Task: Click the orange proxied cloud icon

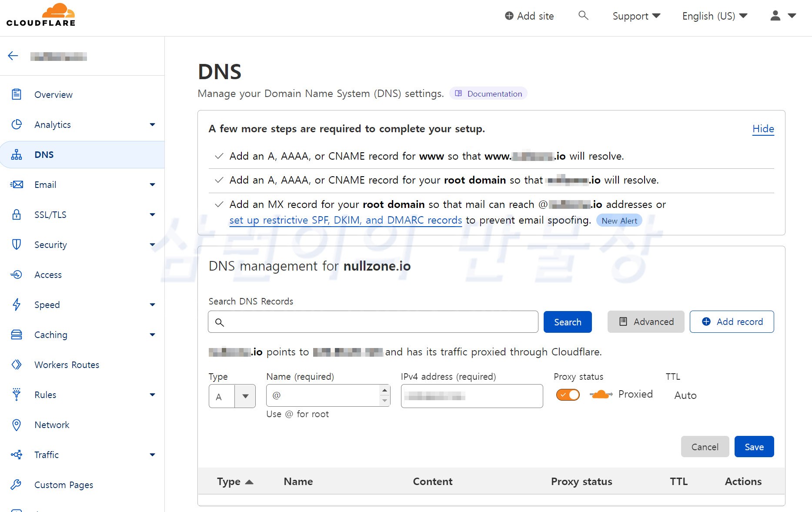Action: [601, 395]
